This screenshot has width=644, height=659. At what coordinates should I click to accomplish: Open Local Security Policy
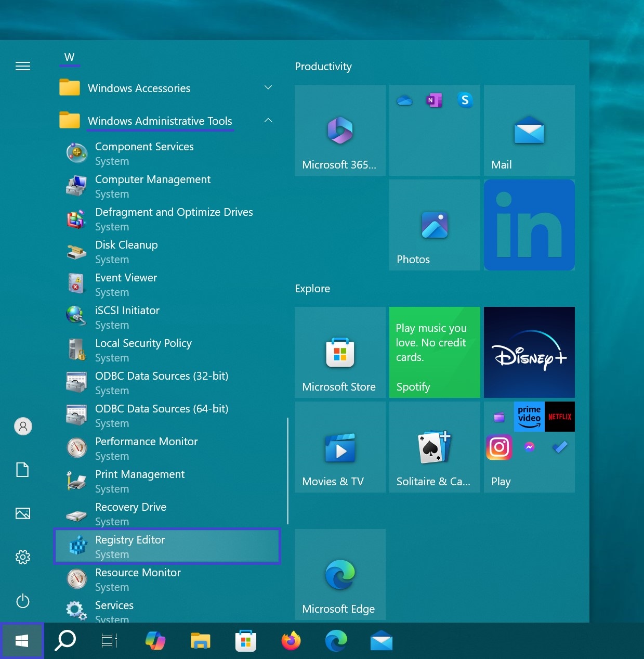pos(167,351)
